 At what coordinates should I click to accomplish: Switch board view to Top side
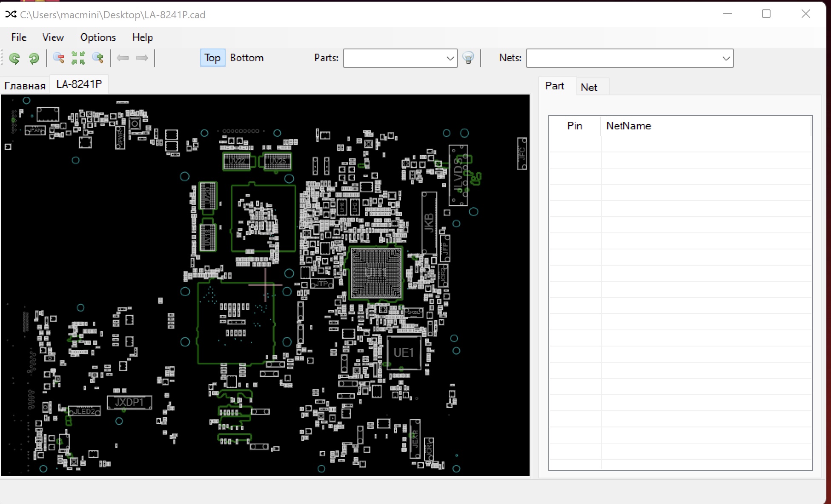click(212, 58)
